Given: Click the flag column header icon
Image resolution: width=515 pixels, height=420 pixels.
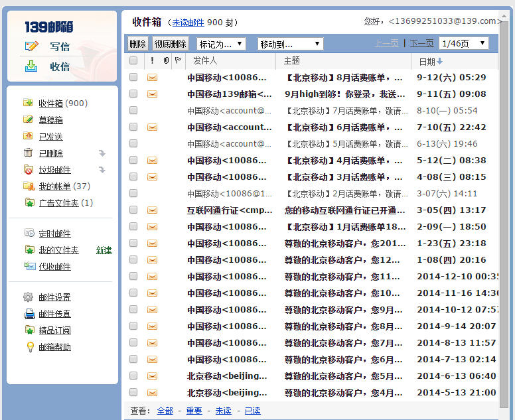Looking at the screenshot, I should coord(178,60).
